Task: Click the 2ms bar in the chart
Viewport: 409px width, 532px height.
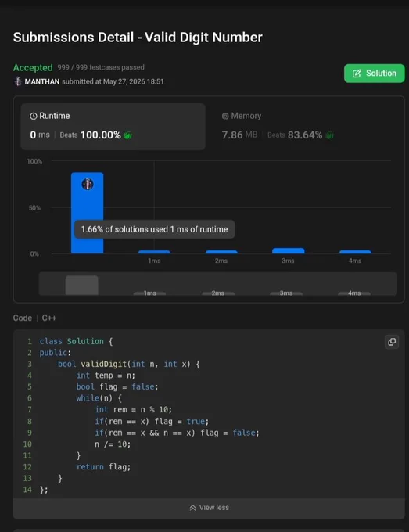Action: point(221,252)
